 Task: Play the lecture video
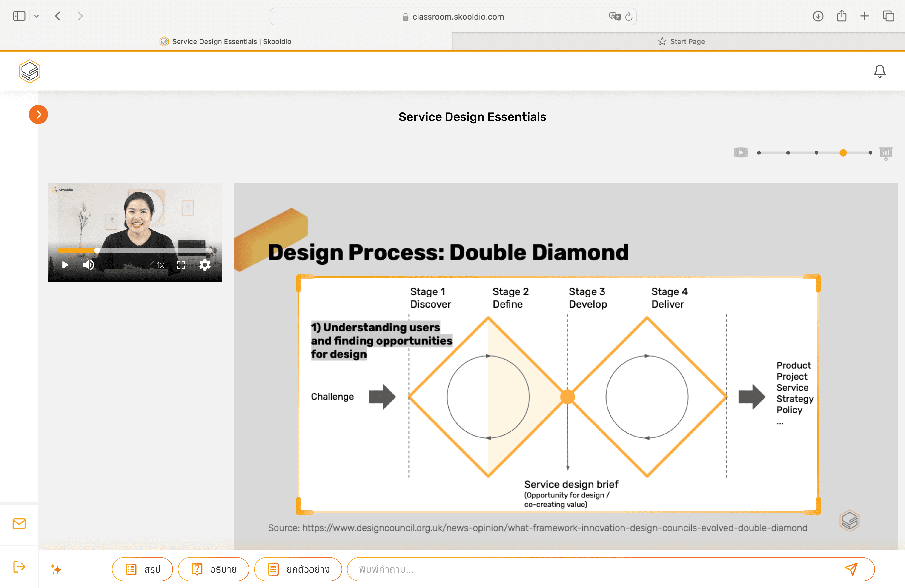coord(65,265)
